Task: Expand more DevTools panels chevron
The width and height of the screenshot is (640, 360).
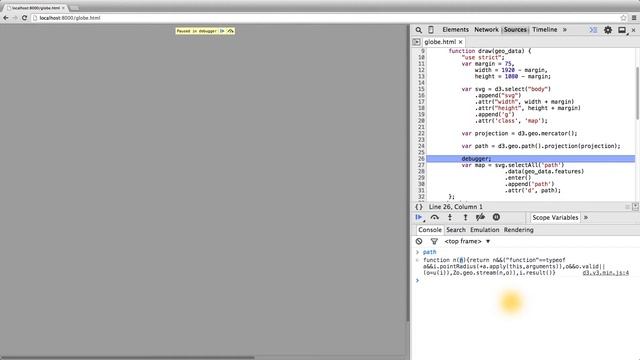Action: (x=565, y=30)
